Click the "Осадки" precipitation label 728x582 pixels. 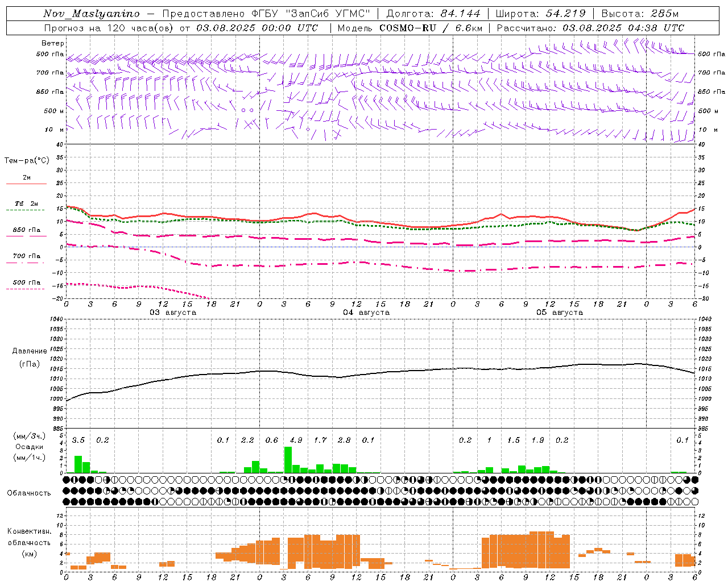click(30, 447)
